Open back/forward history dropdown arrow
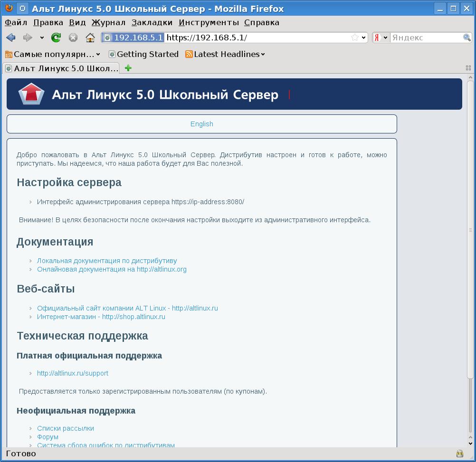 pos(42,38)
